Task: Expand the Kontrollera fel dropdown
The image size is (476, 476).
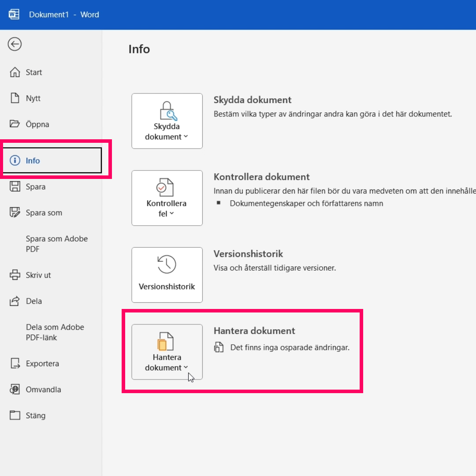Action: click(x=167, y=198)
